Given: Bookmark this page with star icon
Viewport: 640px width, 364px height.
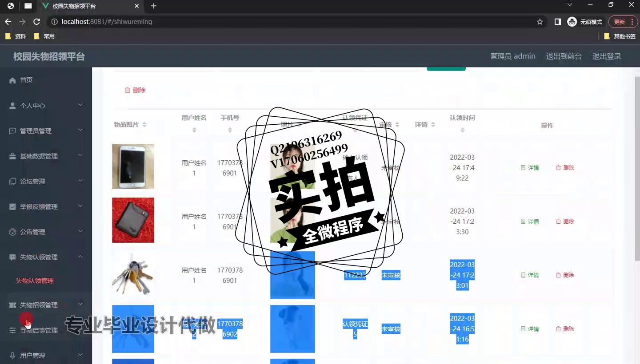Looking at the screenshot, I should pyautogui.click(x=540, y=22).
